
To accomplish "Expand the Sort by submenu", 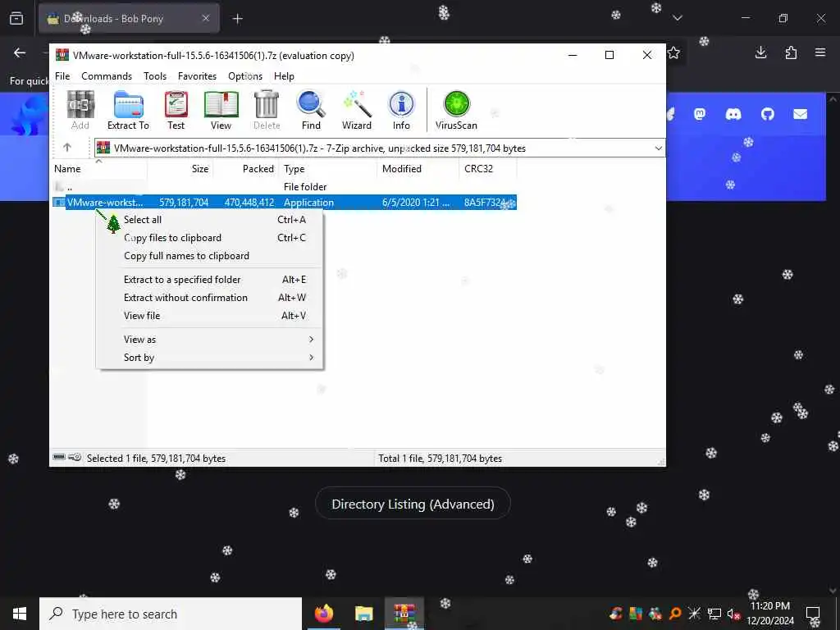I will (x=209, y=358).
